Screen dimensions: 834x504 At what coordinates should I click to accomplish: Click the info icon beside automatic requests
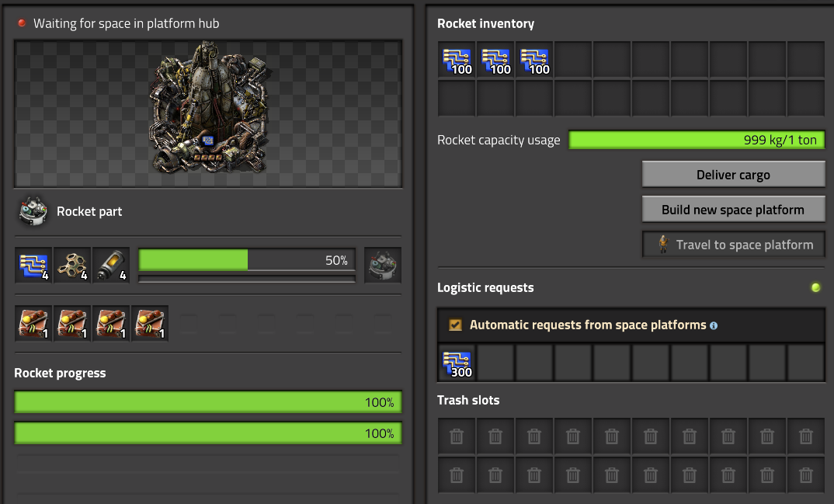(x=714, y=325)
